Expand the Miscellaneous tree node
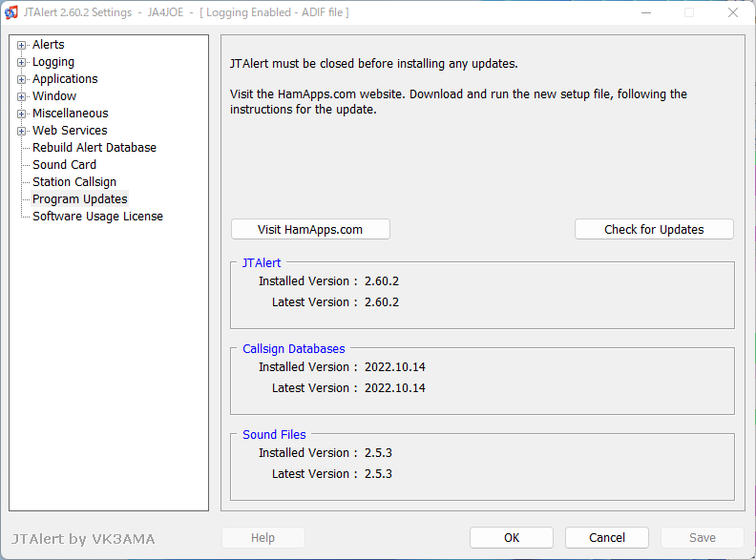This screenshot has height=560, width=756. tap(21, 114)
